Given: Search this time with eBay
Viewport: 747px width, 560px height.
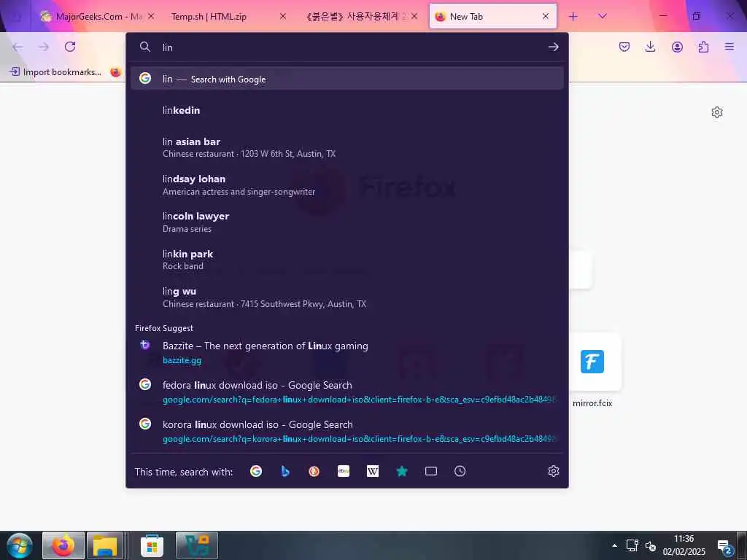Looking at the screenshot, I should [344, 471].
